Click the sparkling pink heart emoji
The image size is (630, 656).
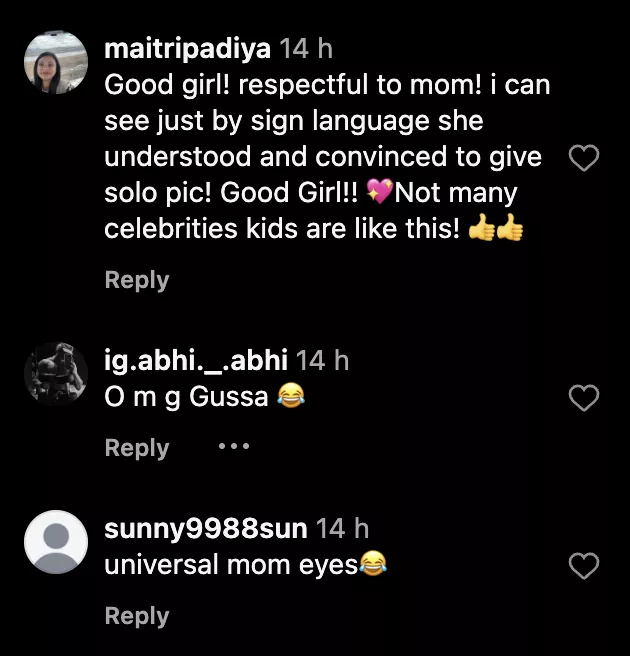click(x=378, y=193)
